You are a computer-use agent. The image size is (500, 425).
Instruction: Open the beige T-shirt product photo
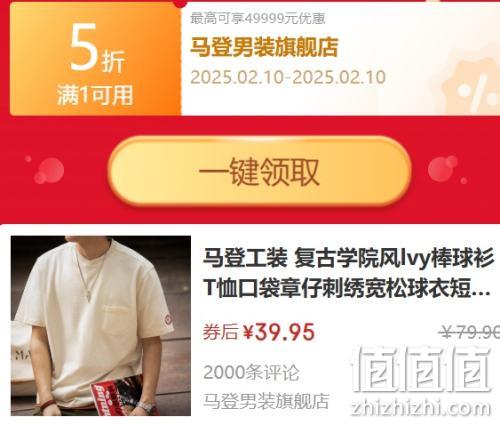101,326
